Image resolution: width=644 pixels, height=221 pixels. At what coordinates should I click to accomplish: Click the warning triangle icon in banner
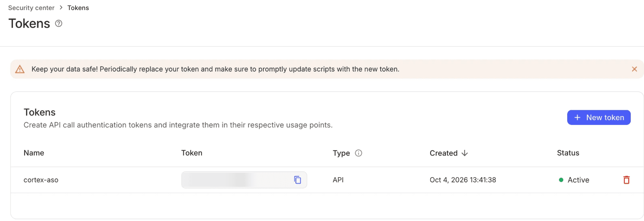tap(20, 69)
